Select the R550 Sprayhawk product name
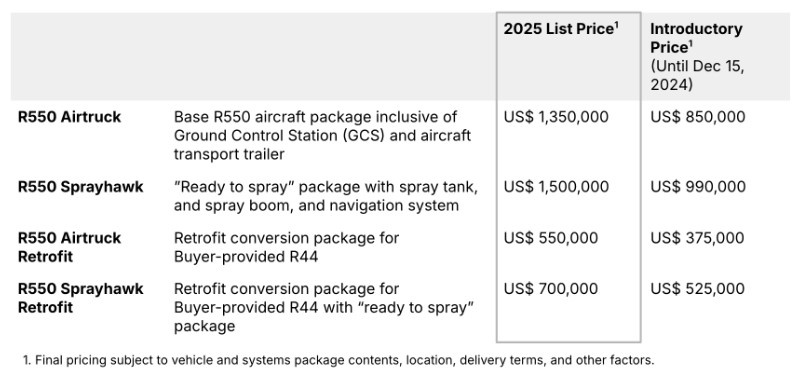Image resolution: width=794 pixels, height=381 pixels. pyautogui.click(x=81, y=187)
